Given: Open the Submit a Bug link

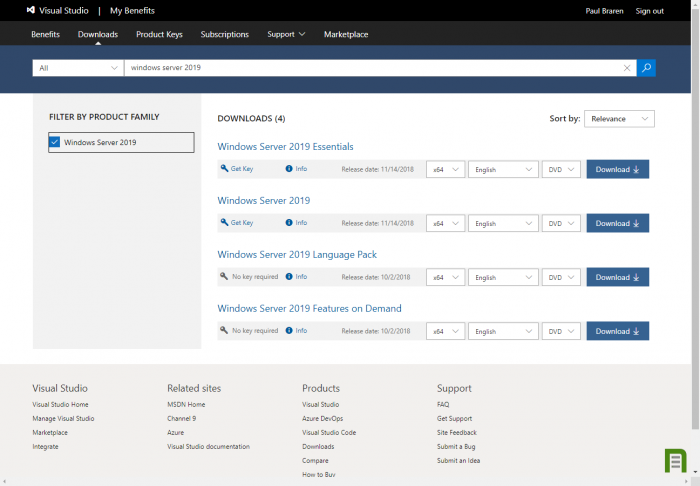Looking at the screenshot, I should tap(456, 447).
